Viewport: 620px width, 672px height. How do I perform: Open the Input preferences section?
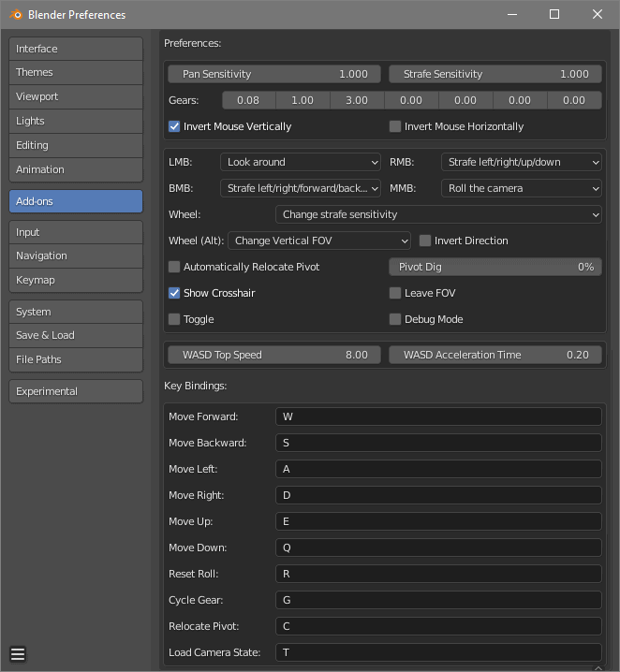[76, 232]
